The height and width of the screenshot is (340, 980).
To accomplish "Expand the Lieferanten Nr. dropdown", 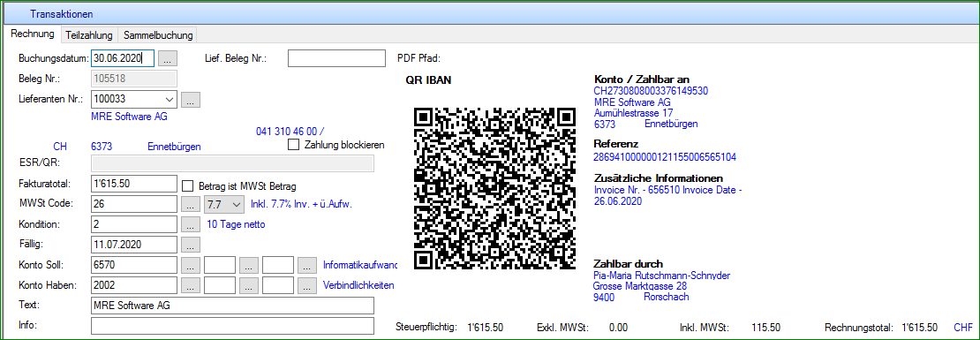I will point(169,99).
